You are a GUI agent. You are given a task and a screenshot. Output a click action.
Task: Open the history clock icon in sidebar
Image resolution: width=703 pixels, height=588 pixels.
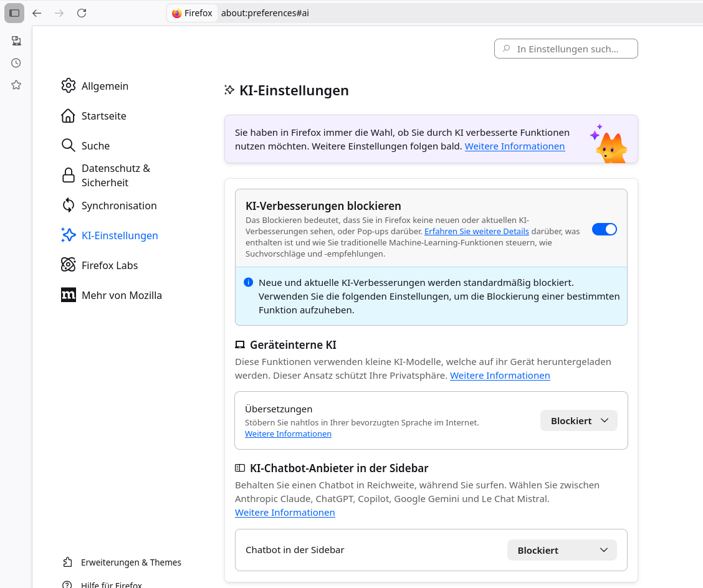(16, 63)
